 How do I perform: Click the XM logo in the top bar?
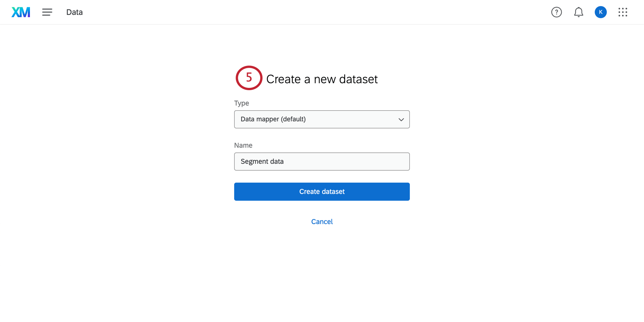click(21, 12)
